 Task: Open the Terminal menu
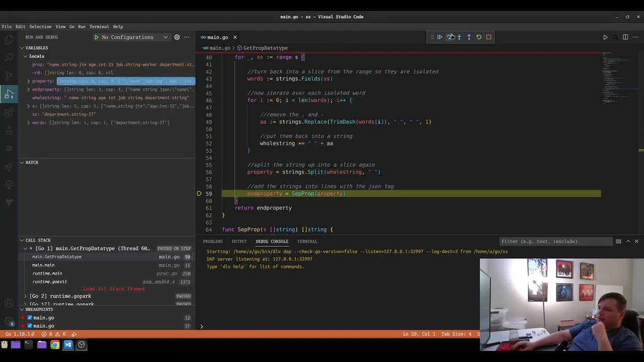tap(99, 27)
